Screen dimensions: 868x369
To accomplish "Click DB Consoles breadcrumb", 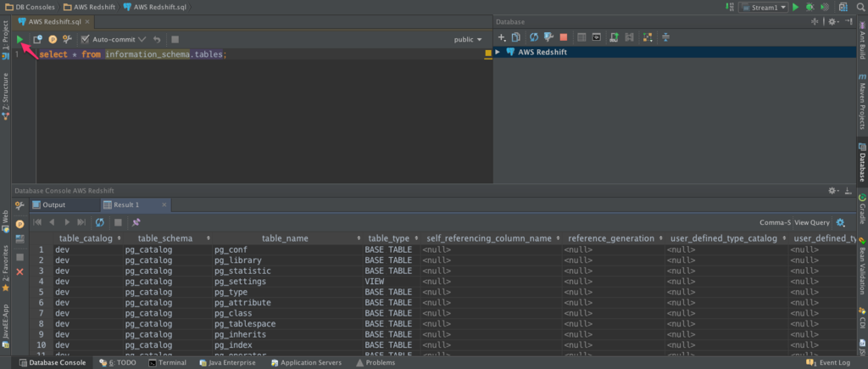I will point(30,7).
